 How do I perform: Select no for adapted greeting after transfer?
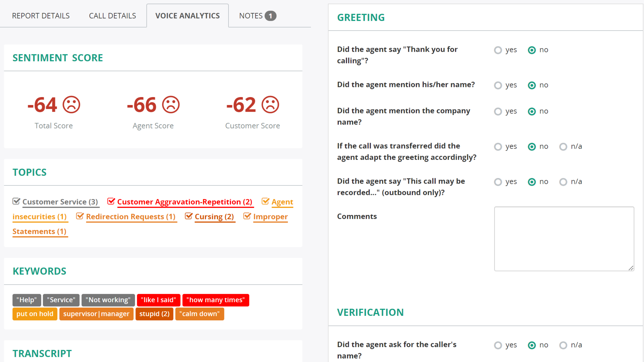[532, 147]
